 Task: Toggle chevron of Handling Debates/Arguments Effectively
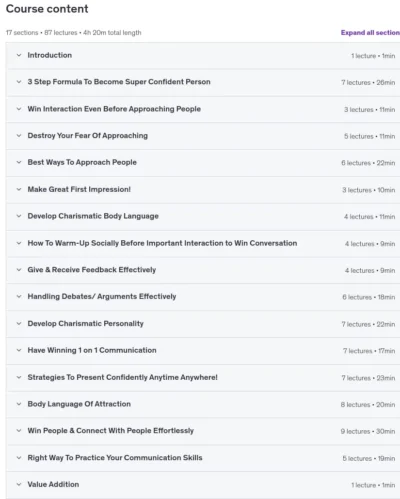point(19,297)
